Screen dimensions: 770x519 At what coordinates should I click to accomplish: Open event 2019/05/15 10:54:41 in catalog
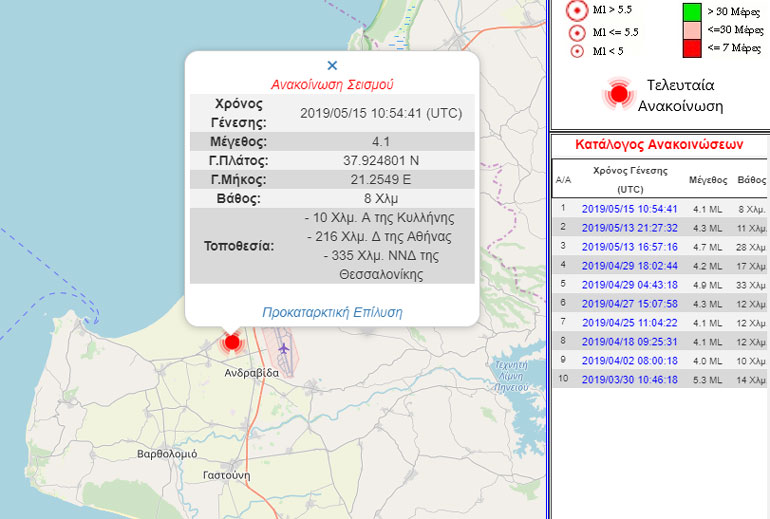coord(629,209)
